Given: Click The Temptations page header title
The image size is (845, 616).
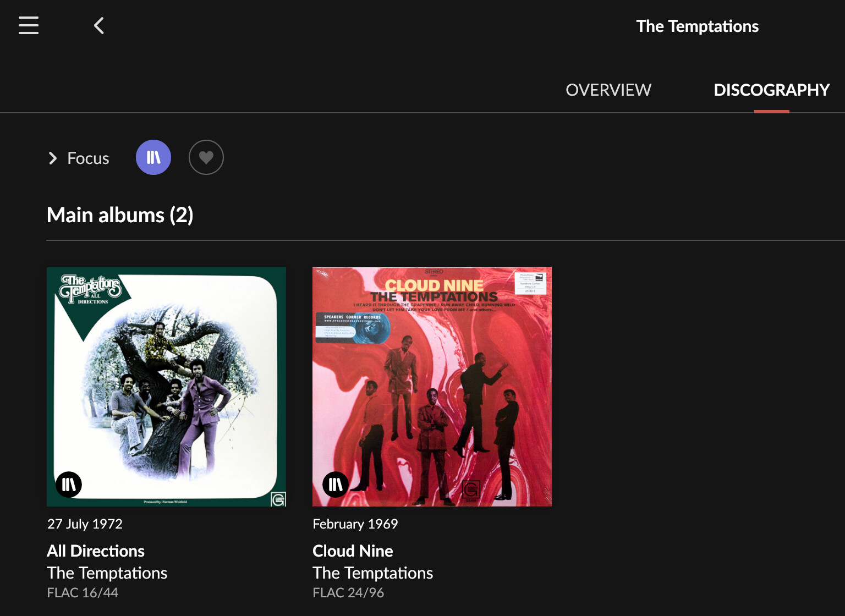Looking at the screenshot, I should point(698,26).
